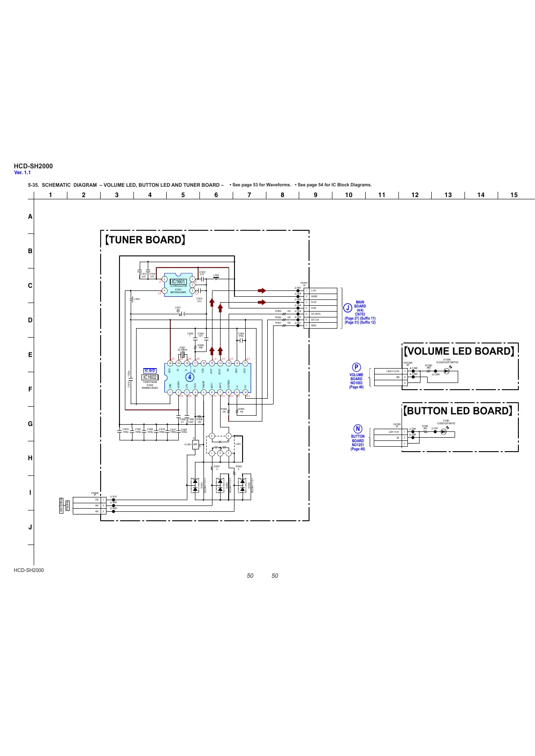Click the blue Ver. 1.1 text
The image size is (535, 756).
pyautogui.click(x=22, y=173)
